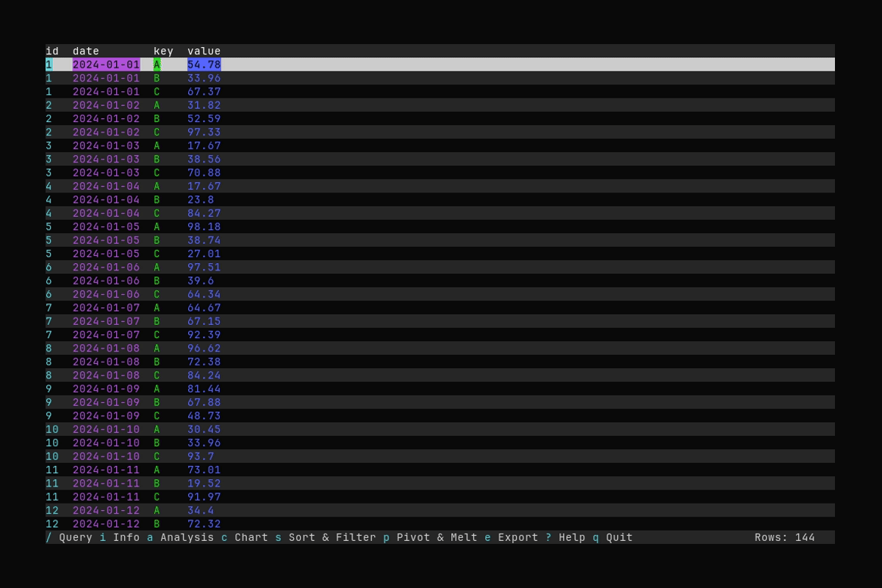Select the key column header
This screenshot has width=882, height=588.
tap(163, 51)
